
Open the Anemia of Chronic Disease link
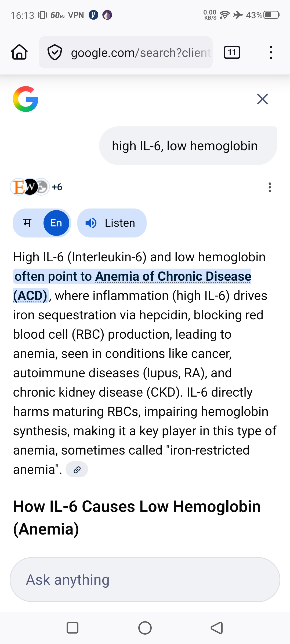(173, 277)
